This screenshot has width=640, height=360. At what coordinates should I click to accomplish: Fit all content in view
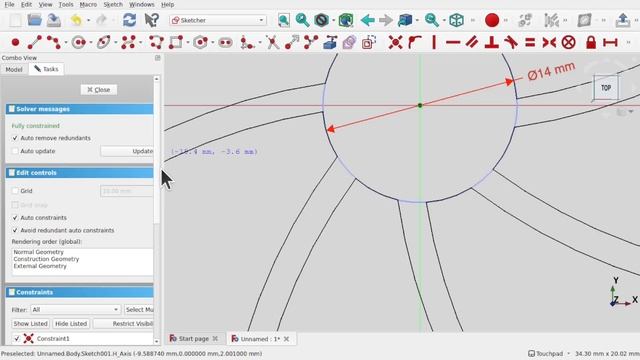[x=284, y=20]
